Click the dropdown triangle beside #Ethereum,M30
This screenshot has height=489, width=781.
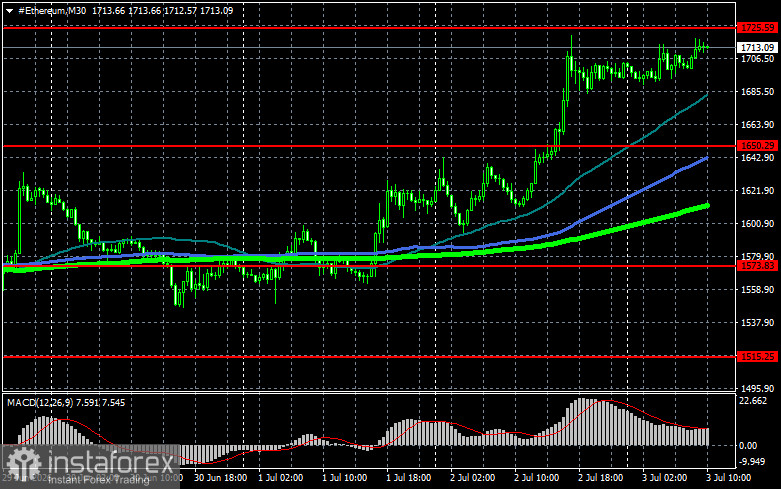point(9,11)
